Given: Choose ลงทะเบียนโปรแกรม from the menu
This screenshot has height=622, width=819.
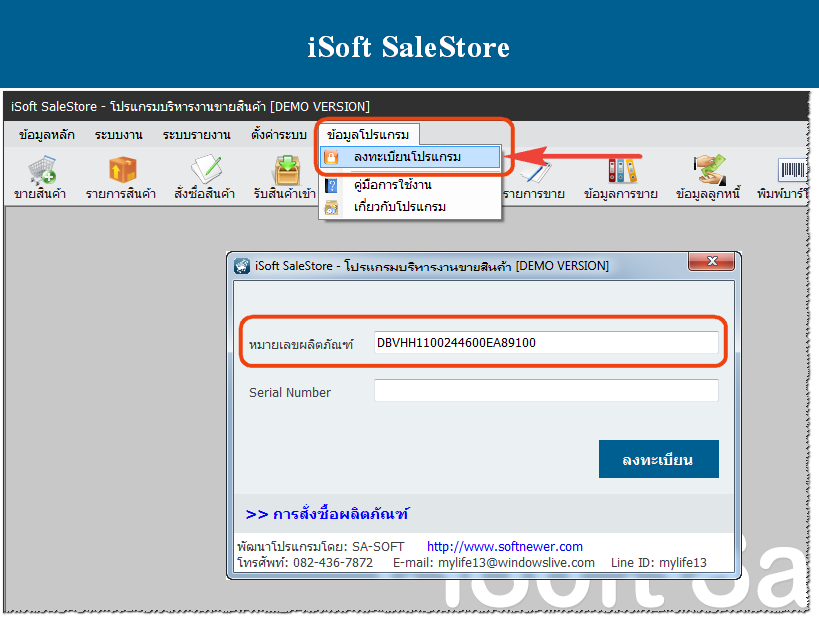Looking at the screenshot, I should coord(411,157).
